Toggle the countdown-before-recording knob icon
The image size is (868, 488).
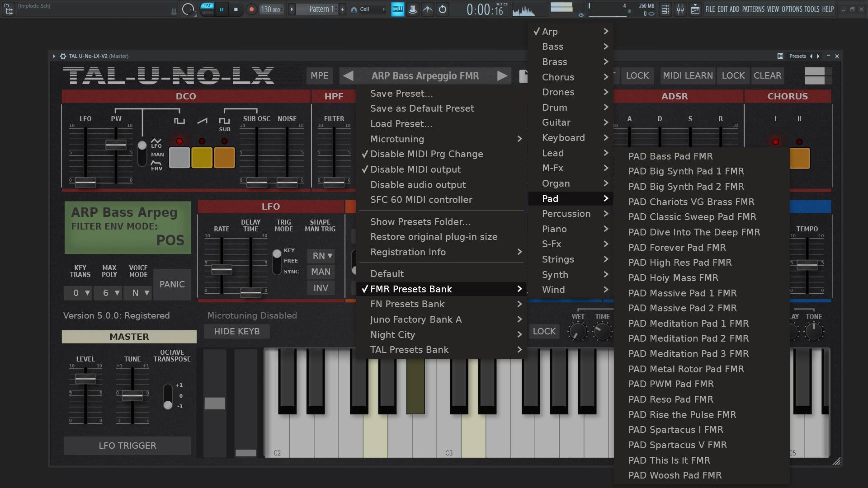click(413, 9)
